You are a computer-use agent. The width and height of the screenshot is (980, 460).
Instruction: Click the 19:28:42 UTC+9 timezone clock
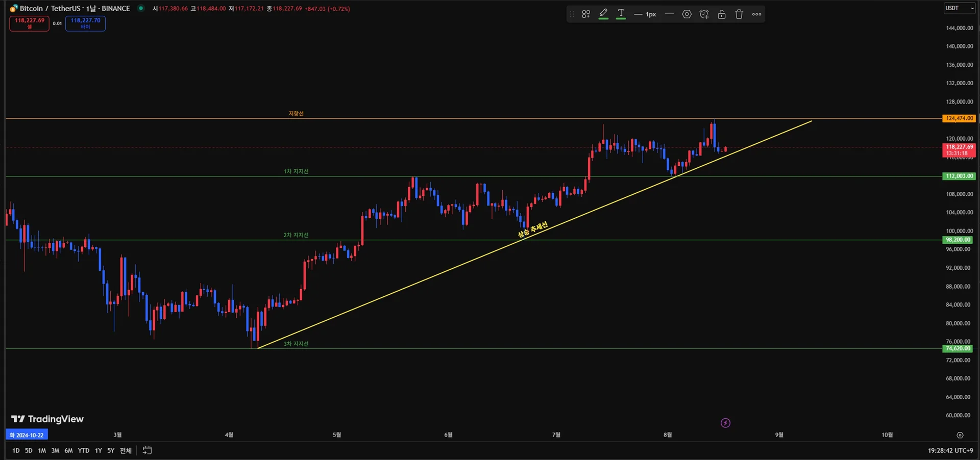point(950,451)
